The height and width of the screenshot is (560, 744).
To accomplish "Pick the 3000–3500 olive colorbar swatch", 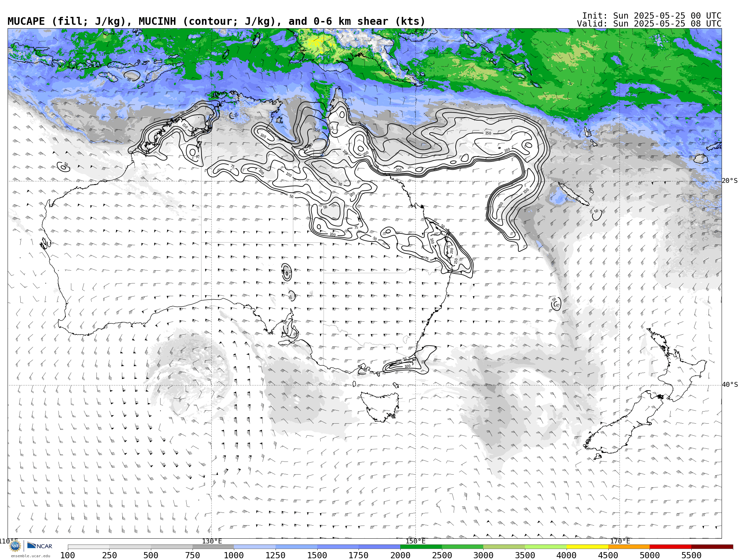I will coord(504,547).
